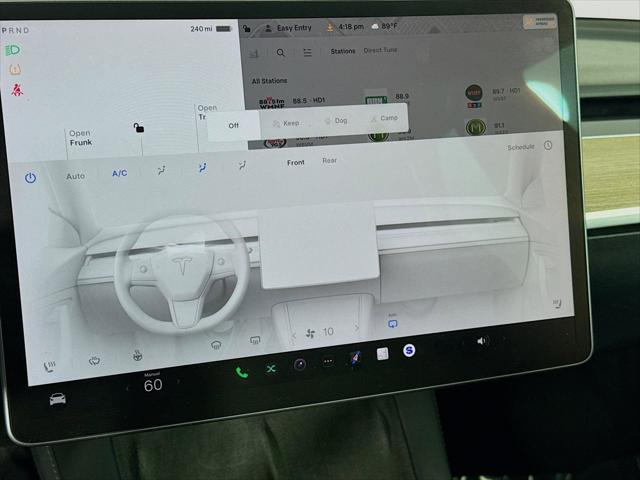
Task: Open the white square app icon
Action: click(382, 354)
